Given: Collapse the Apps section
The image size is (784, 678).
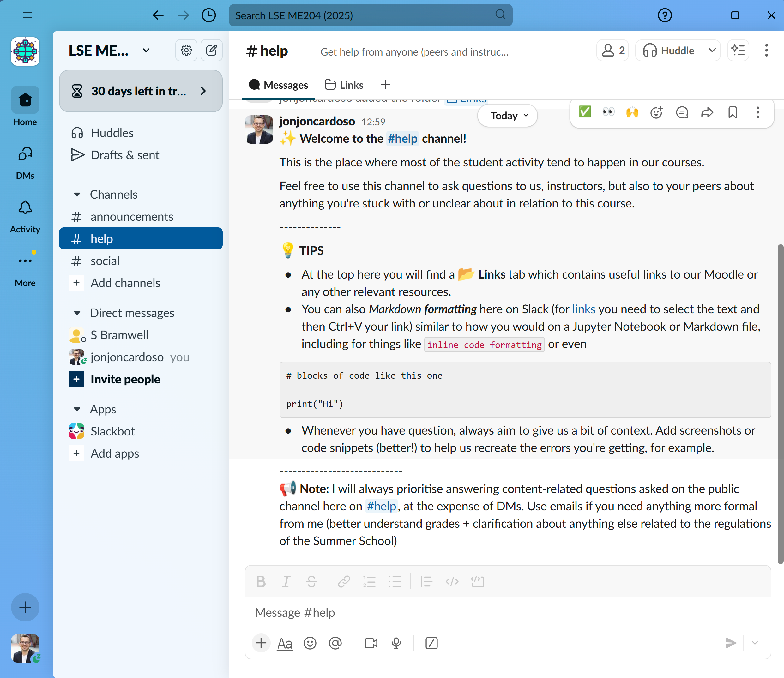Looking at the screenshot, I should pyautogui.click(x=77, y=409).
